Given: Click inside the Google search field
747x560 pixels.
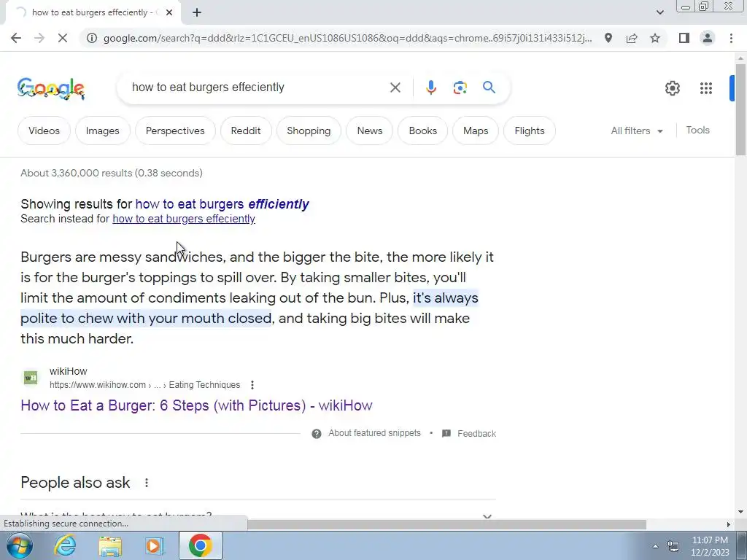Looking at the screenshot, I should tap(258, 87).
